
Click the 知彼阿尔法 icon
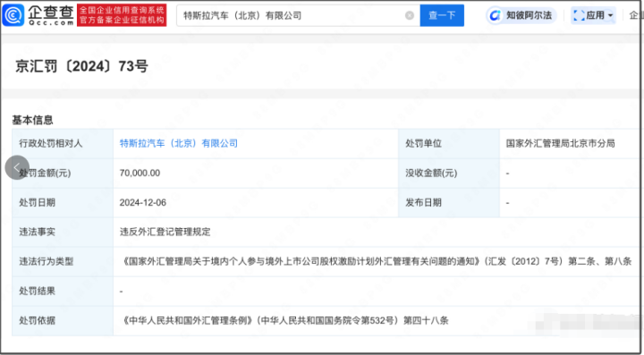496,15
